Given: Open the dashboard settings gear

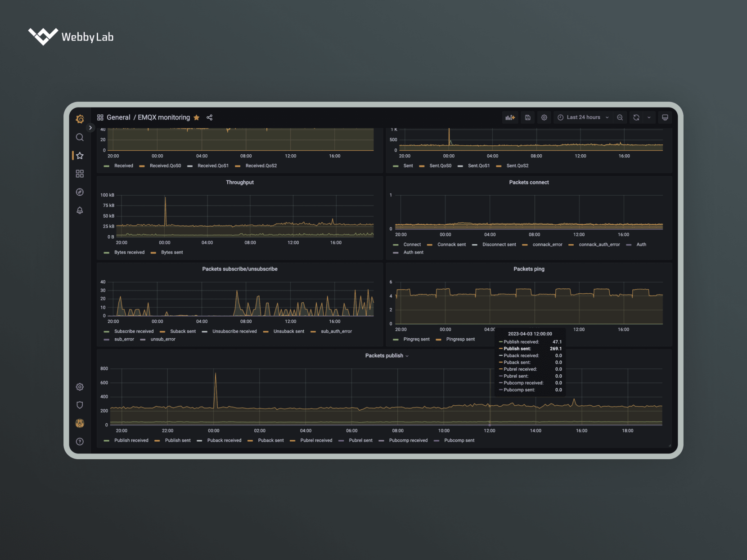Looking at the screenshot, I should point(544,117).
